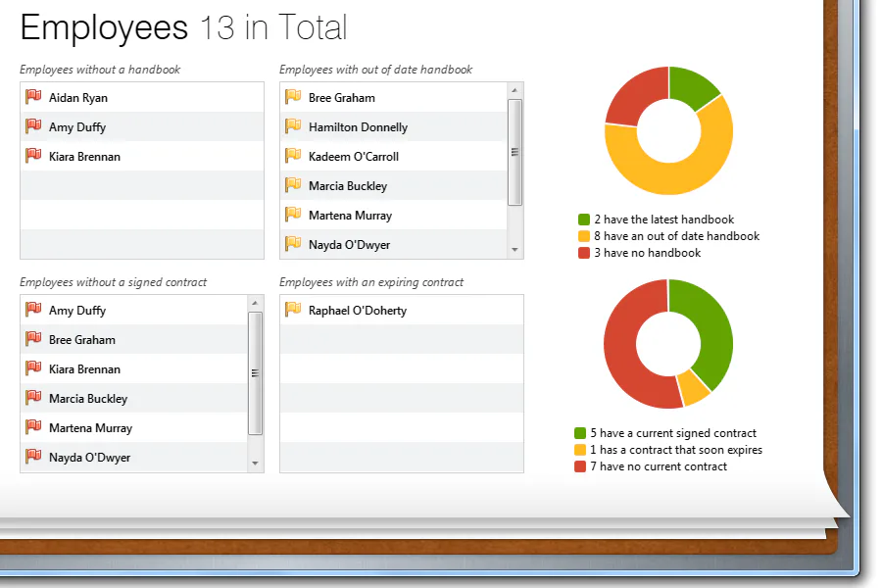This screenshot has width=882, height=588.
Task: Select Kadeem O'Carroll row
Action: 393,156
